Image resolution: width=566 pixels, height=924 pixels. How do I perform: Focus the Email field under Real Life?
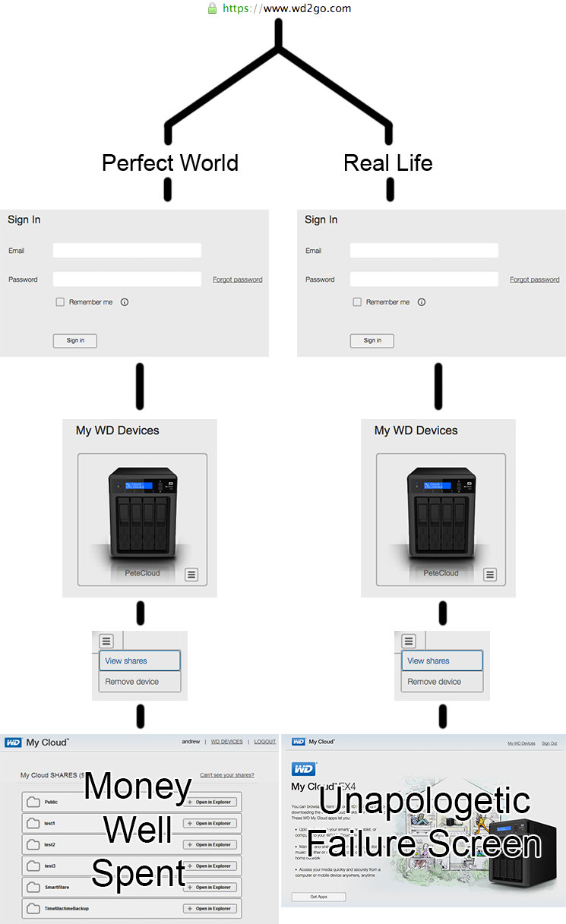tap(424, 251)
